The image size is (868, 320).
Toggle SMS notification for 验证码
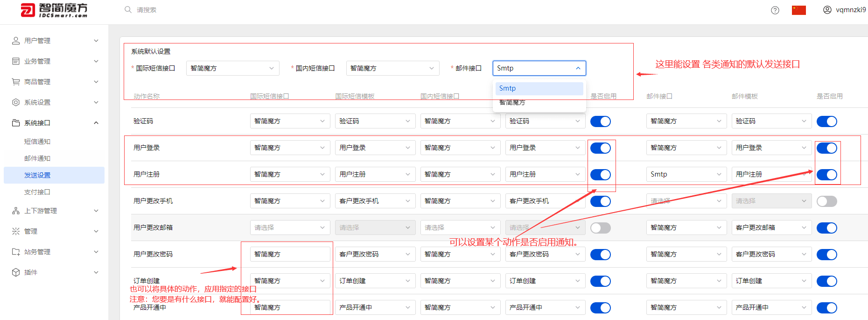tap(601, 121)
